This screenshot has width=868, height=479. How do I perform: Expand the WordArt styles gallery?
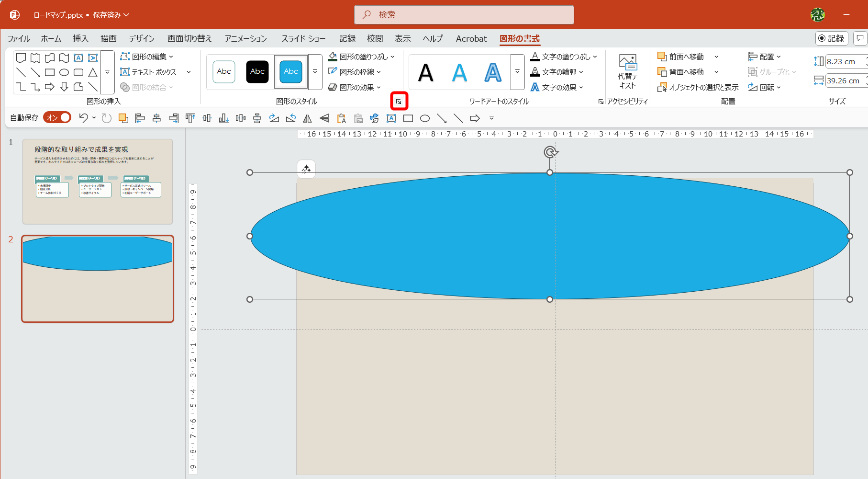(518, 72)
